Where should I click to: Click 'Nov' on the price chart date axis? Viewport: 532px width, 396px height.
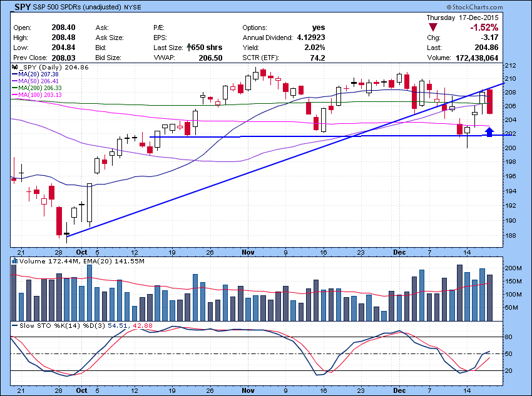point(248,252)
